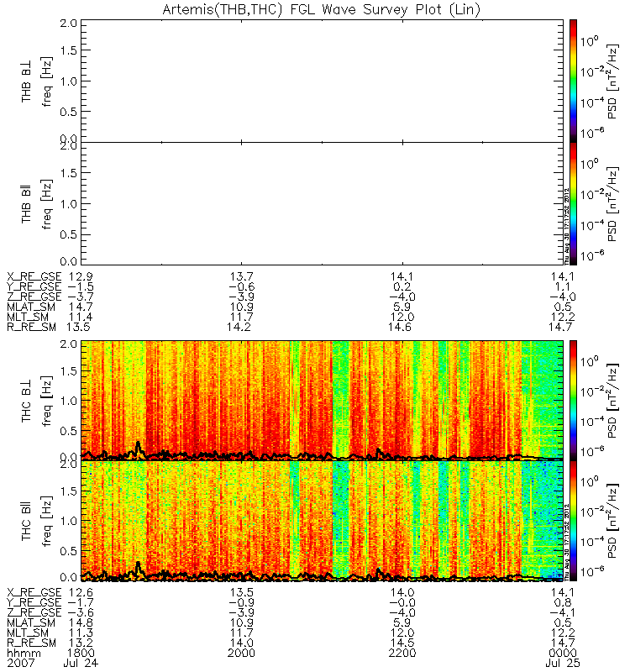This screenshot has height=672, width=630.
Task: Click the 'THC B⊥' y-axis label
Action: pyautogui.click(x=27, y=401)
